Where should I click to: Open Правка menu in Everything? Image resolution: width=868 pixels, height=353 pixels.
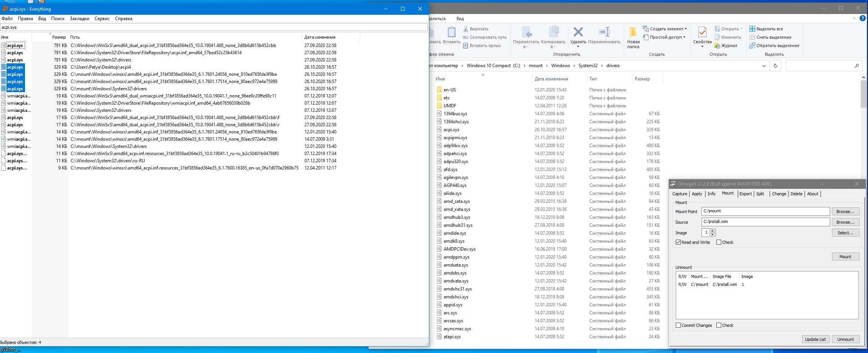click(25, 19)
